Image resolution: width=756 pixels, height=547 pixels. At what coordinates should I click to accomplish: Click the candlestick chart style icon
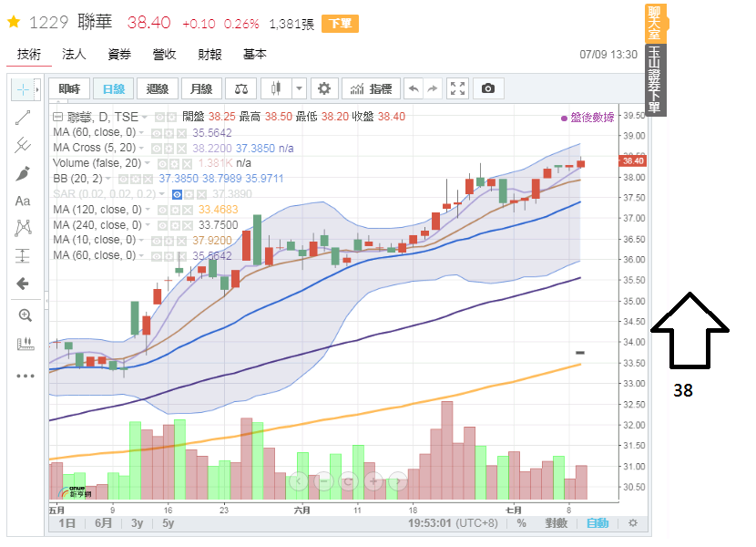(276, 88)
